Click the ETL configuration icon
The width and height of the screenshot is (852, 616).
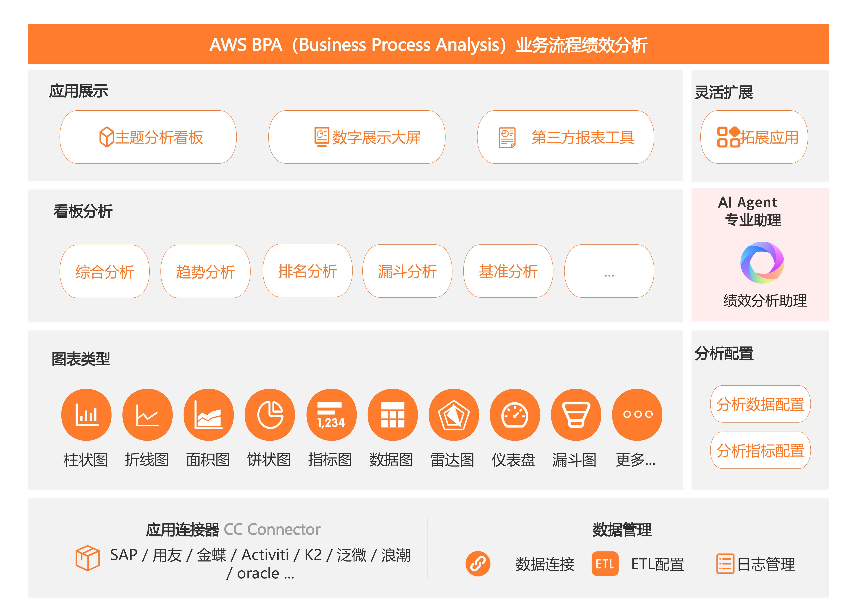(605, 563)
